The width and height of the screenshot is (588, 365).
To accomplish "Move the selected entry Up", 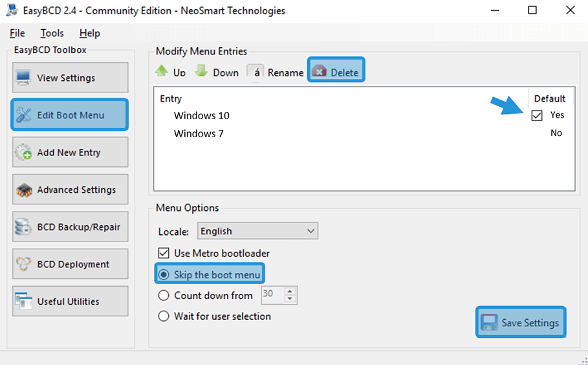I will tap(170, 72).
